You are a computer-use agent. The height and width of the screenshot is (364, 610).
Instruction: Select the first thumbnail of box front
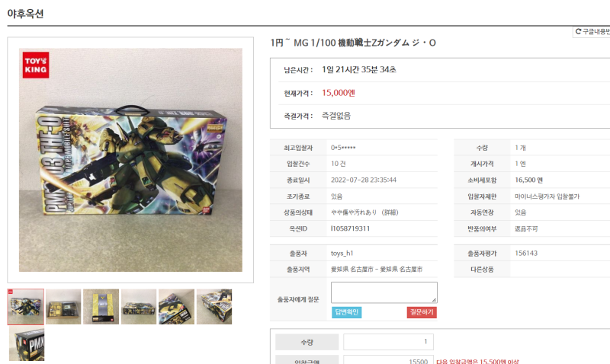click(26, 306)
